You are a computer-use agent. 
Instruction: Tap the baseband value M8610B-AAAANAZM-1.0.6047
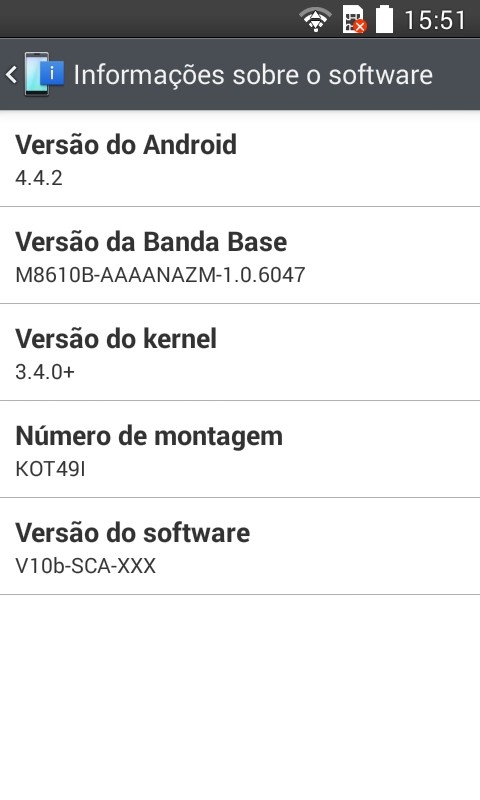pos(160,274)
